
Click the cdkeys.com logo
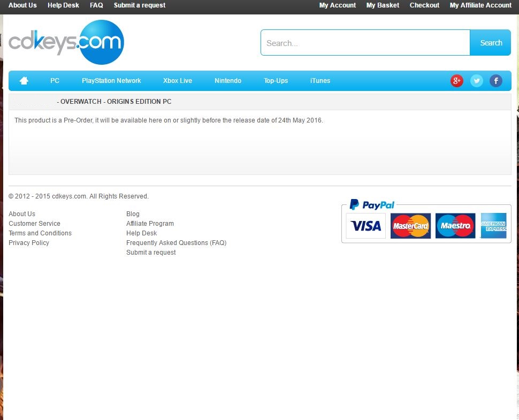click(66, 42)
